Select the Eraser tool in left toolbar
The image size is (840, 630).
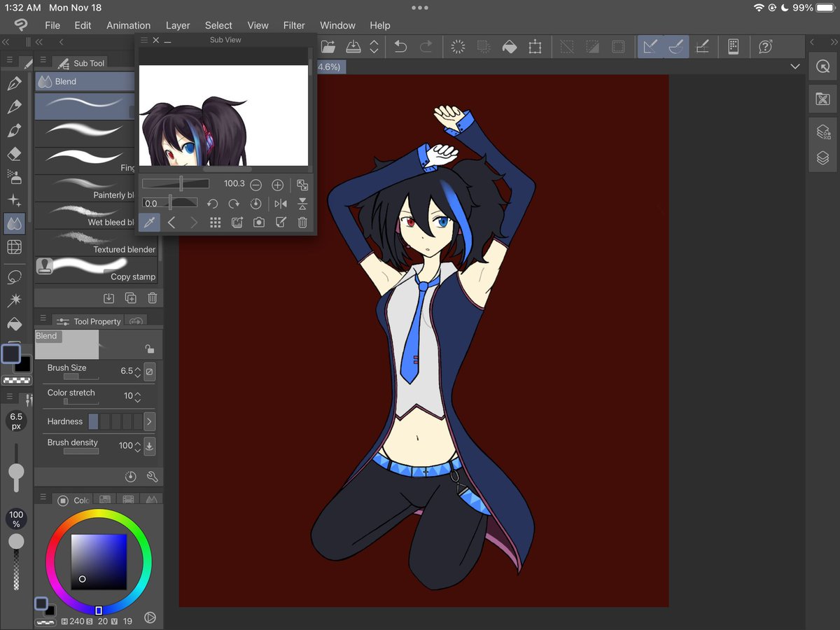[x=14, y=154]
